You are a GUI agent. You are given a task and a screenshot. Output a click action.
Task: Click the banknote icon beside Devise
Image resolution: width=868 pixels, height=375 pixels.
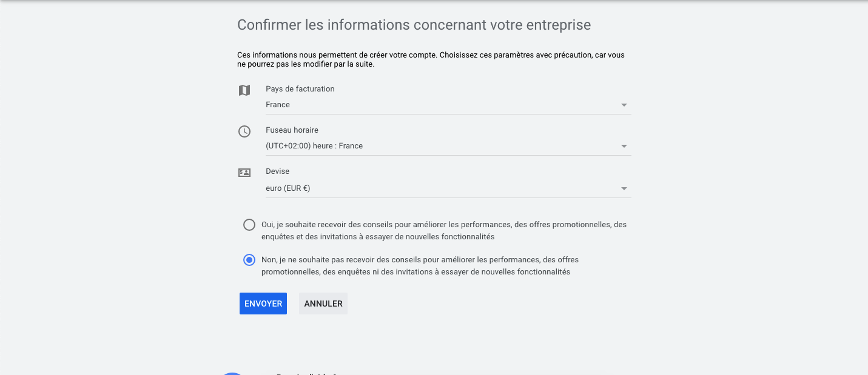244,173
